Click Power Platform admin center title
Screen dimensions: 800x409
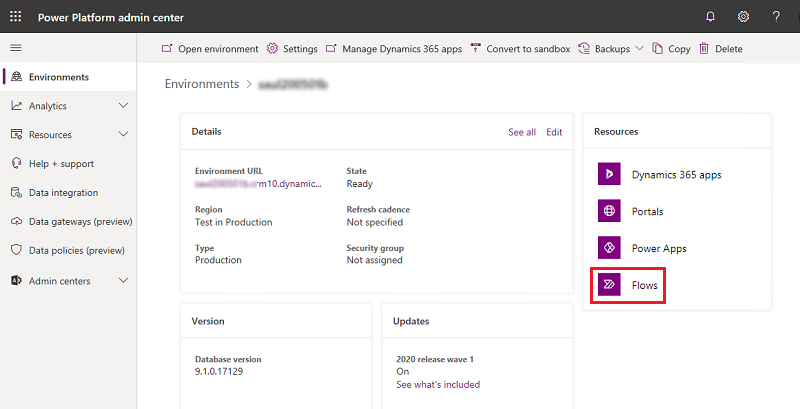coord(111,17)
